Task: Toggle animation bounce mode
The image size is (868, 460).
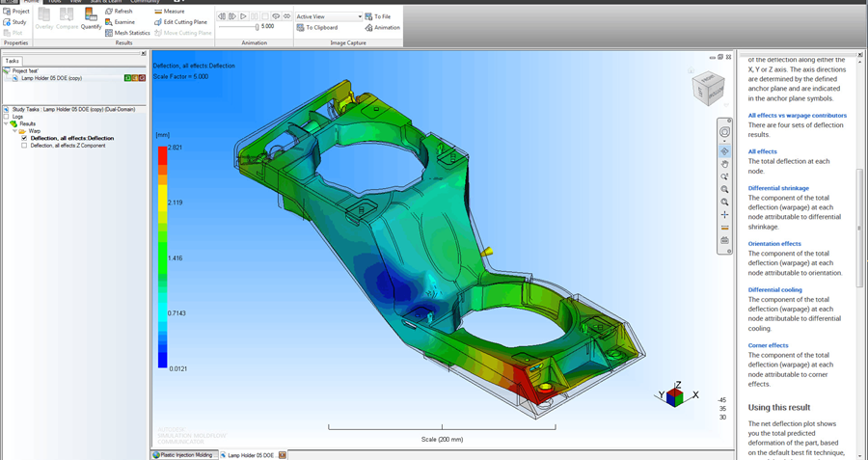Action: coord(286,16)
